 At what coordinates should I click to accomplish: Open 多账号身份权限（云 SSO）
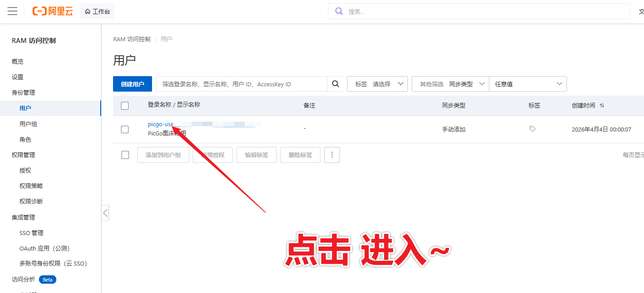(x=53, y=263)
